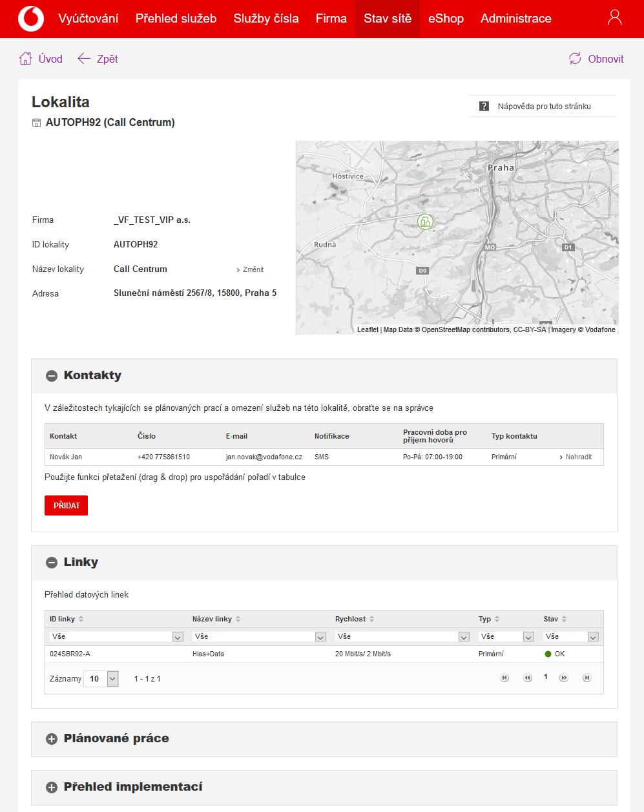Click the Leaflet attribution link
Viewport: 644px width, 812px height.
pos(368,329)
